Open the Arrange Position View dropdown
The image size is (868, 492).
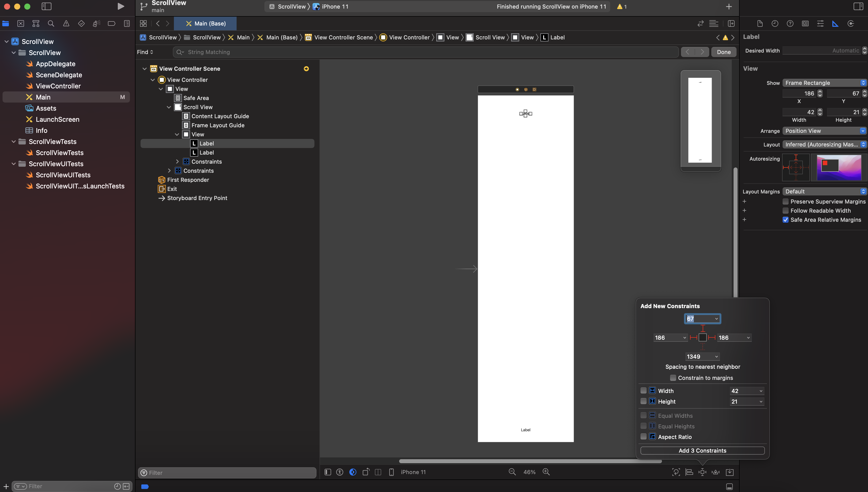(x=824, y=131)
